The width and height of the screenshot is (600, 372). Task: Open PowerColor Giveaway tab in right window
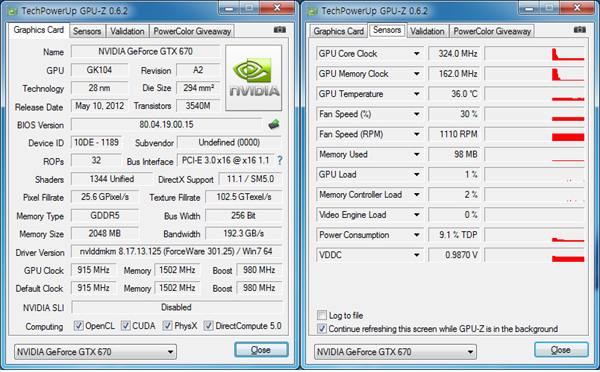492,31
